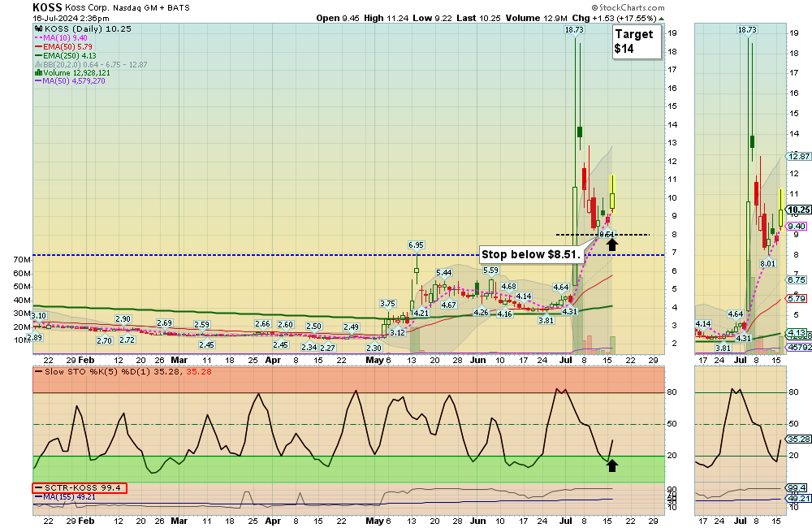Click the "Open 9.45" quote value

coord(338,18)
